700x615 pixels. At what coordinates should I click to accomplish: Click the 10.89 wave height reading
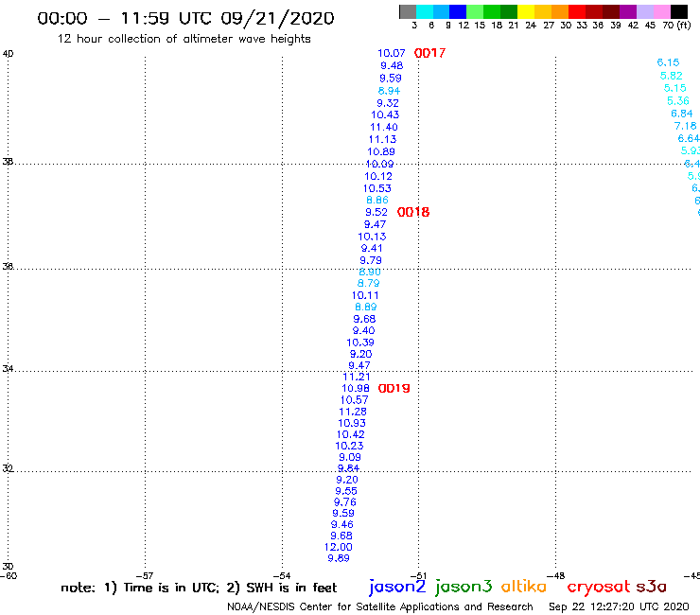coord(381,151)
